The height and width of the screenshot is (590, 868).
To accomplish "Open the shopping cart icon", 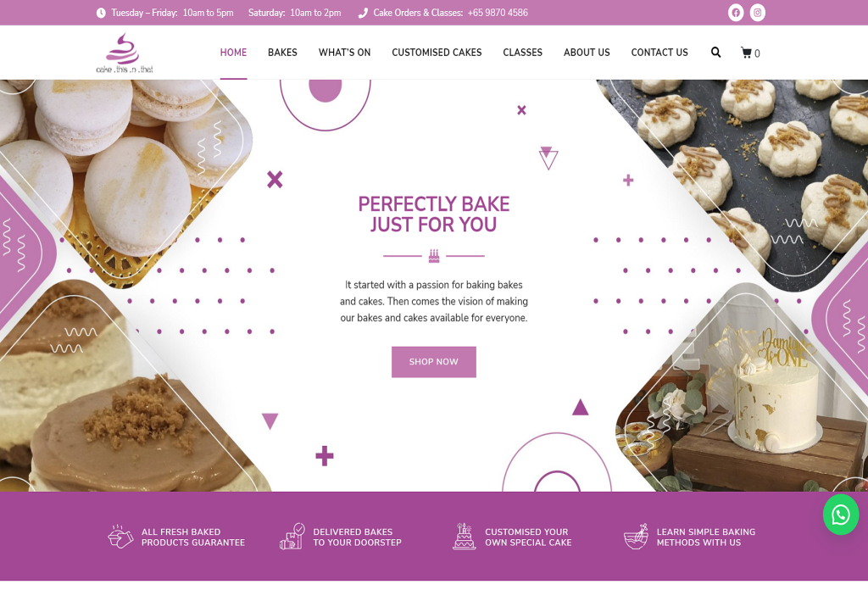I will [750, 53].
